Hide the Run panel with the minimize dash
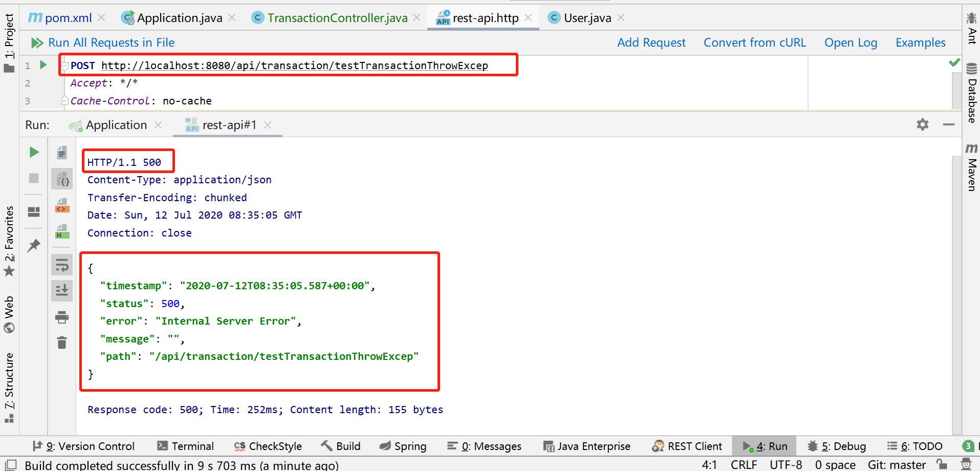 [949, 124]
